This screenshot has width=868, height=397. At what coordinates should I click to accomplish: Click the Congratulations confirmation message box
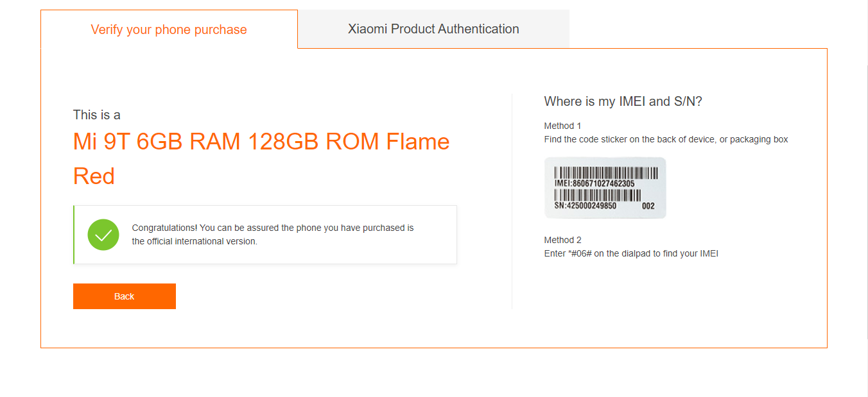265,235
